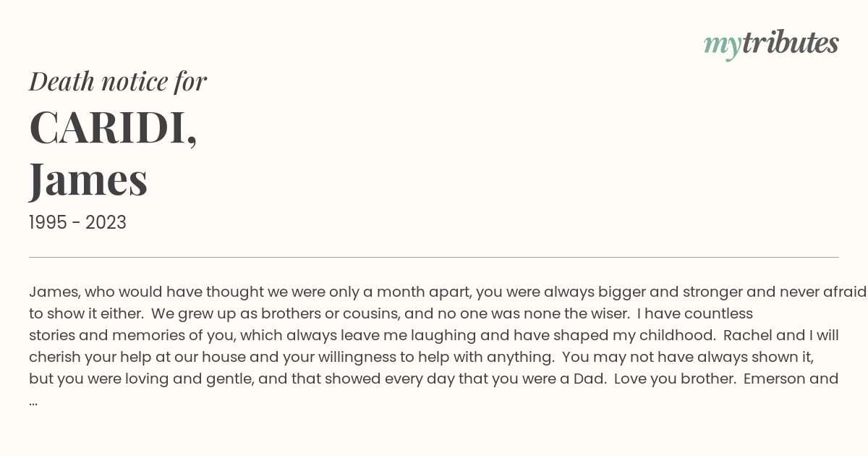The height and width of the screenshot is (456, 868).
Task: Click the line starting "cherish your help"
Action: click(x=422, y=358)
